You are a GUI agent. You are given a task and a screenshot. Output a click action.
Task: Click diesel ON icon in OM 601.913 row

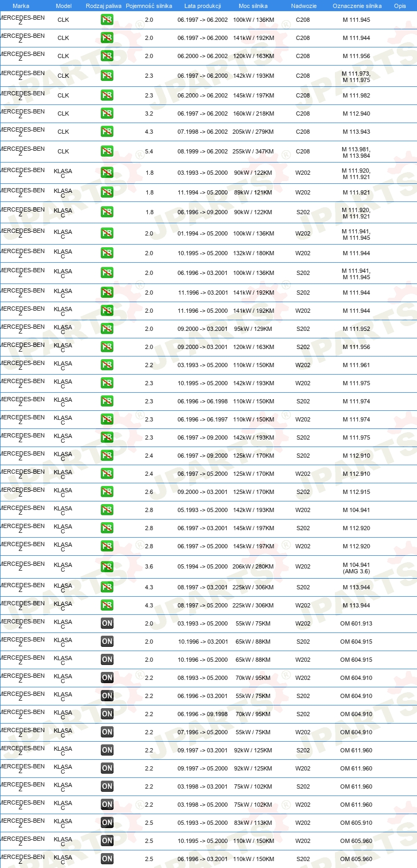point(107,623)
